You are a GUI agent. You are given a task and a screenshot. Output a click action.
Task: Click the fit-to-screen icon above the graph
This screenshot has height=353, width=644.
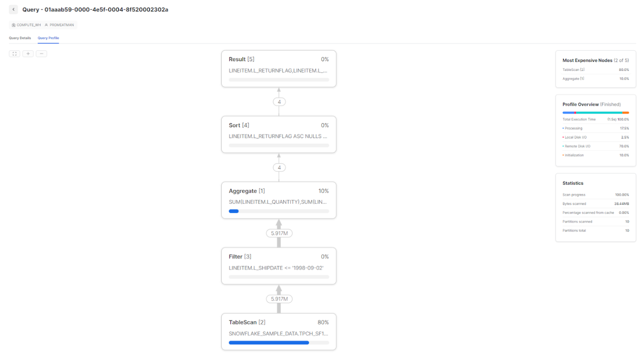coord(14,54)
